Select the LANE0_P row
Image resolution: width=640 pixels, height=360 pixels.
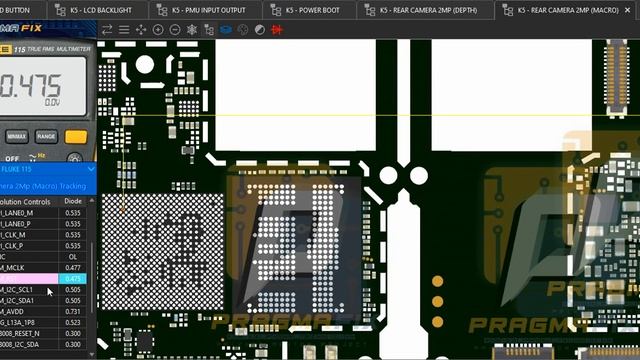pyautogui.click(x=43, y=224)
